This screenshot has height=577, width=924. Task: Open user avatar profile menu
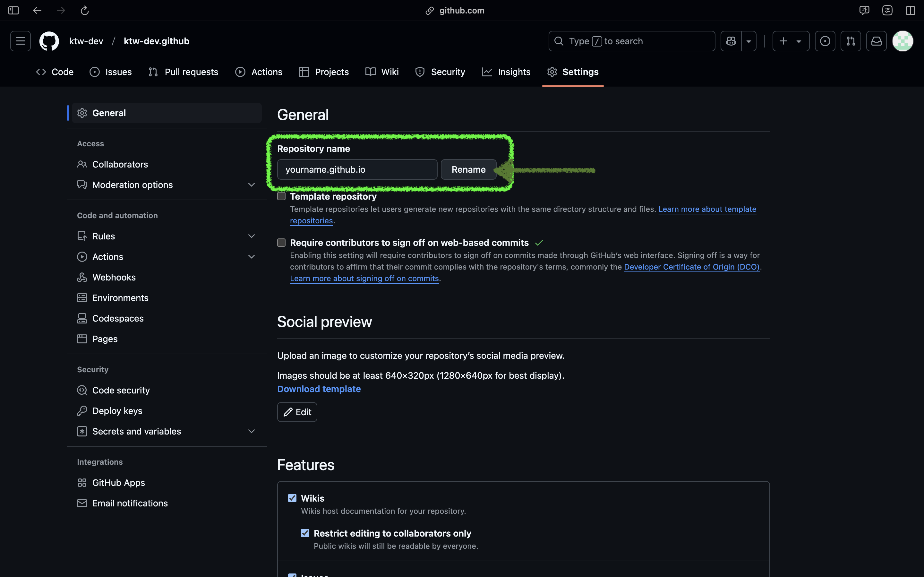click(x=903, y=41)
